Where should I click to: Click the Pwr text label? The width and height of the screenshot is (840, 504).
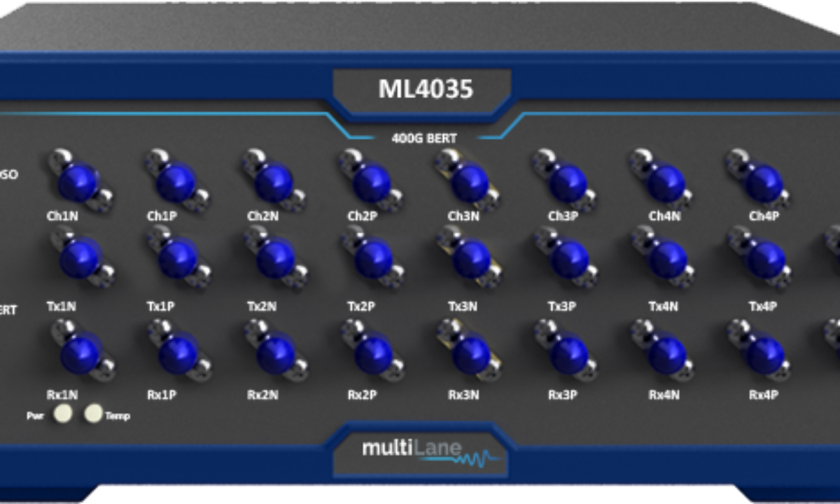pyautogui.click(x=36, y=415)
